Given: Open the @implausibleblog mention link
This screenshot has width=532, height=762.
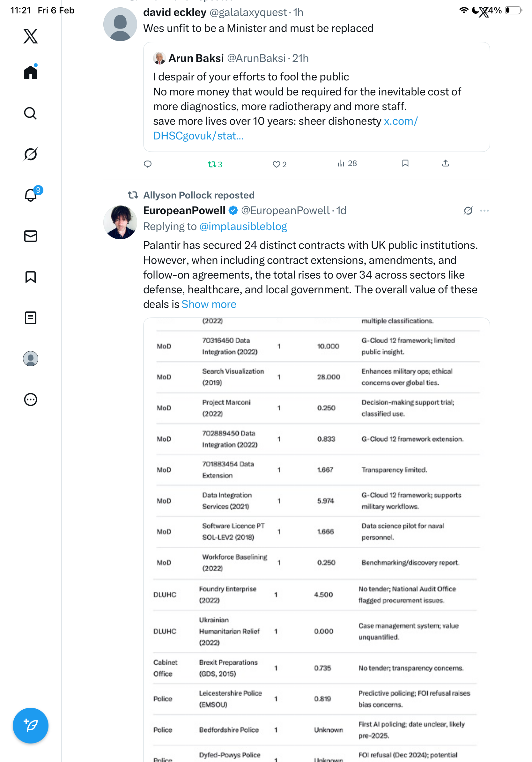Looking at the screenshot, I should coord(243,226).
